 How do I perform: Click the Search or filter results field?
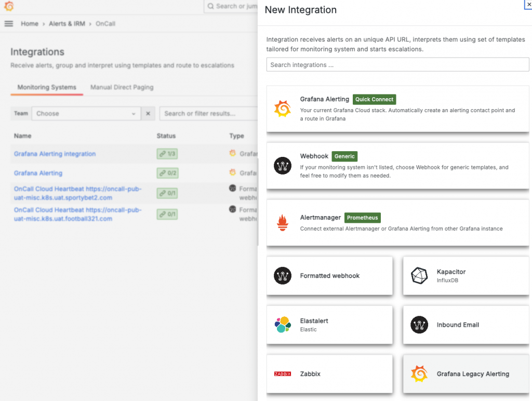click(x=208, y=113)
